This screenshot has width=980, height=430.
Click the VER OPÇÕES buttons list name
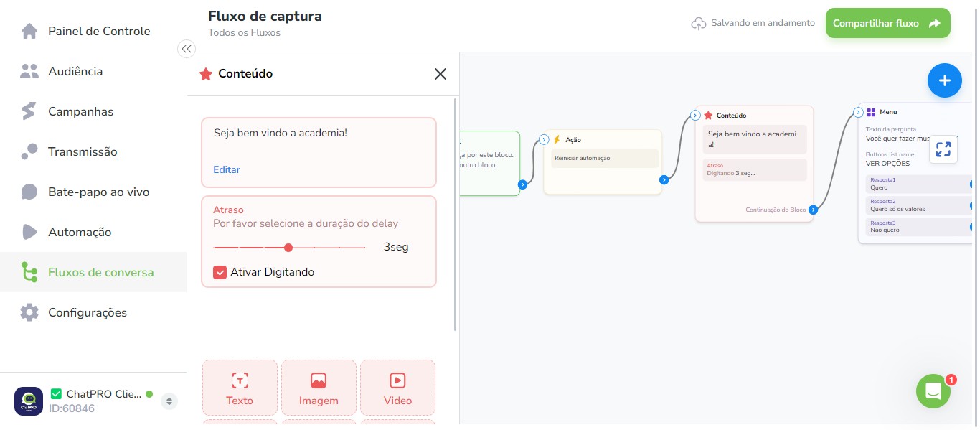[887, 163]
